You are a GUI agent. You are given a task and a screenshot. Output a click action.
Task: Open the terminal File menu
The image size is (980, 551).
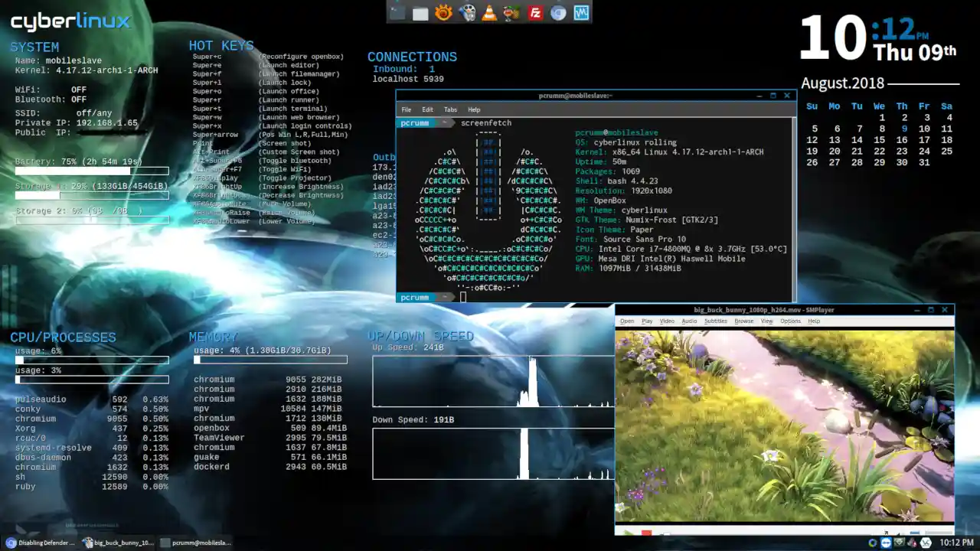(407, 109)
